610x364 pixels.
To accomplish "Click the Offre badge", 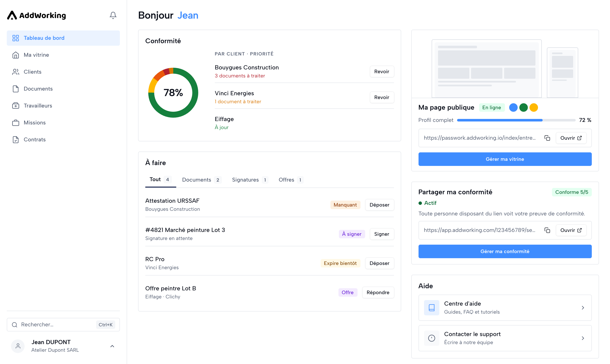I will pos(348,292).
